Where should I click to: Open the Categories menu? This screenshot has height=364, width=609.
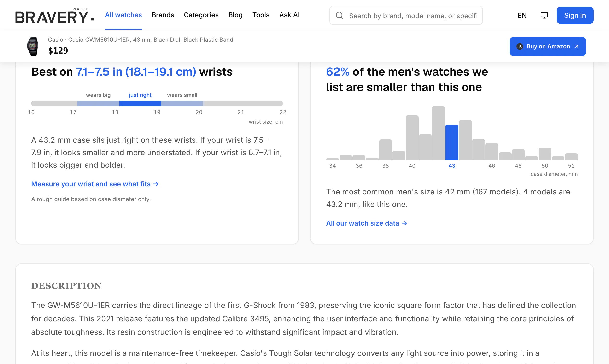click(201, 15)
